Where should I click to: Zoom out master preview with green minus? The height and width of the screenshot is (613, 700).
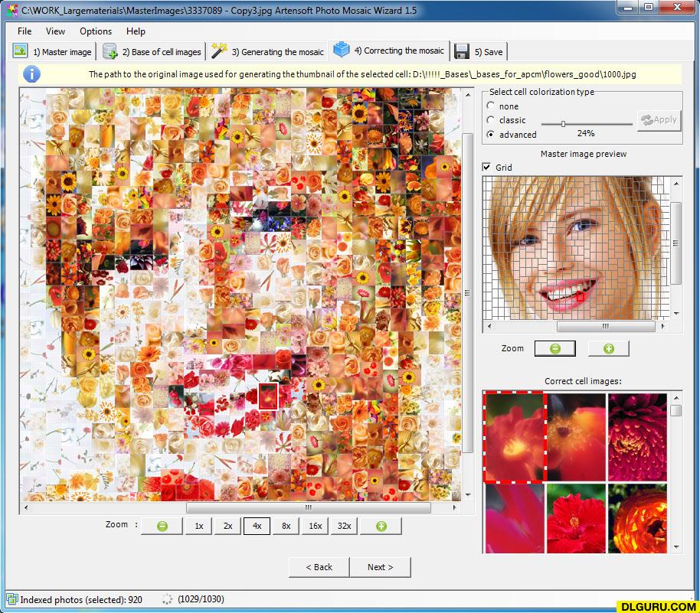tap(555, 348)
